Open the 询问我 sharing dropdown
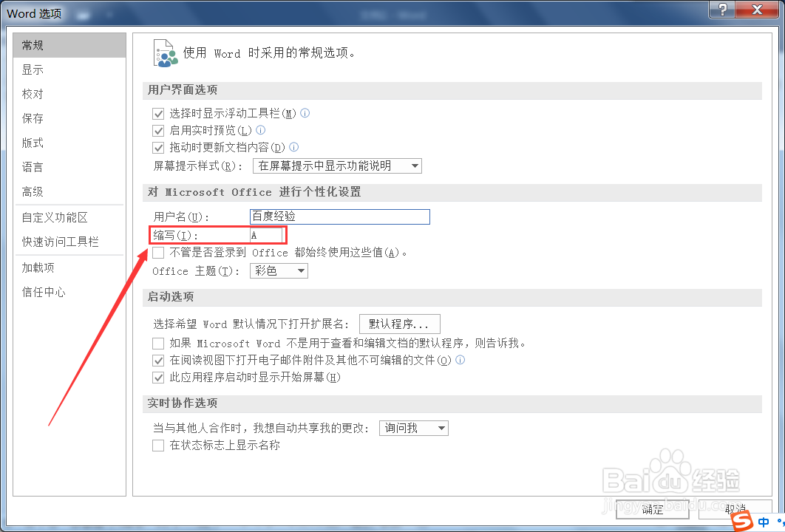The image size is (785, 532). tap(413, 428)
